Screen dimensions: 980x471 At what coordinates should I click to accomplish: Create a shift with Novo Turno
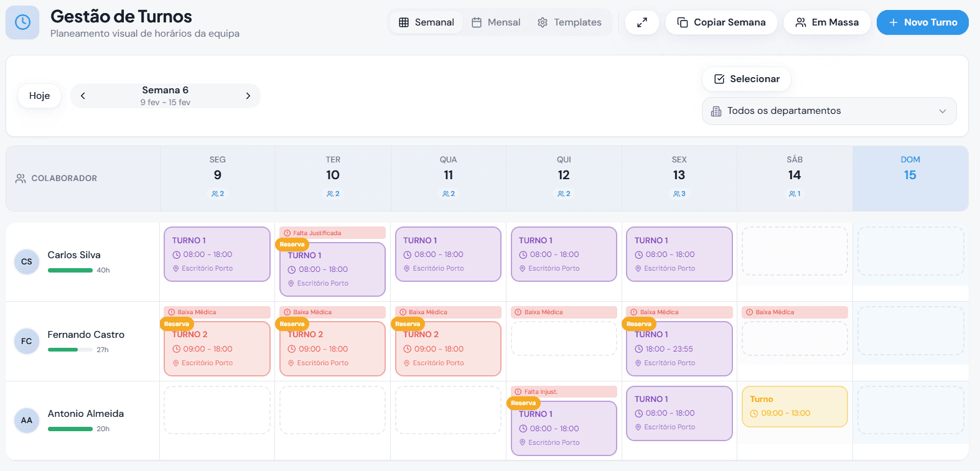[923, 22]
